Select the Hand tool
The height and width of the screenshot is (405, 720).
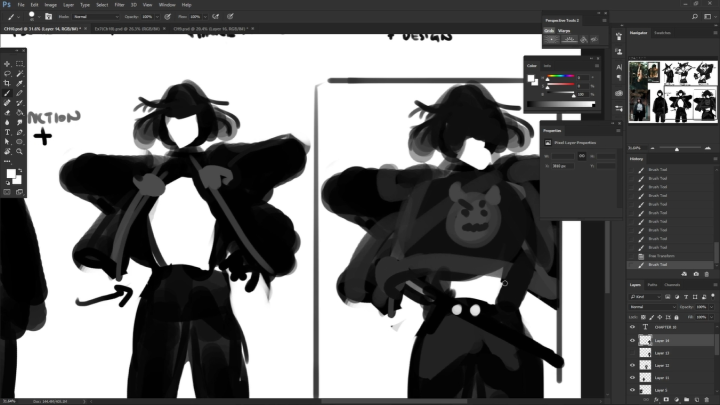click(x=7, y=152)
